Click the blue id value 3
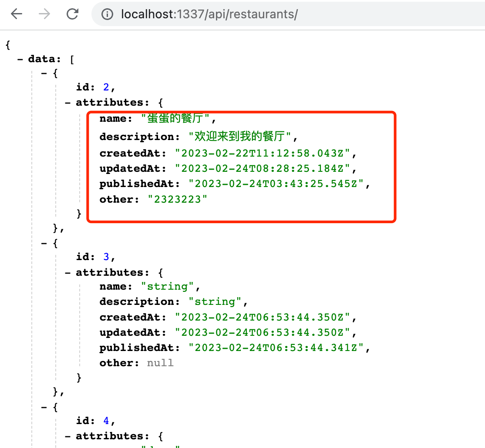The image size is (485, 448). [x=106, y=256]
